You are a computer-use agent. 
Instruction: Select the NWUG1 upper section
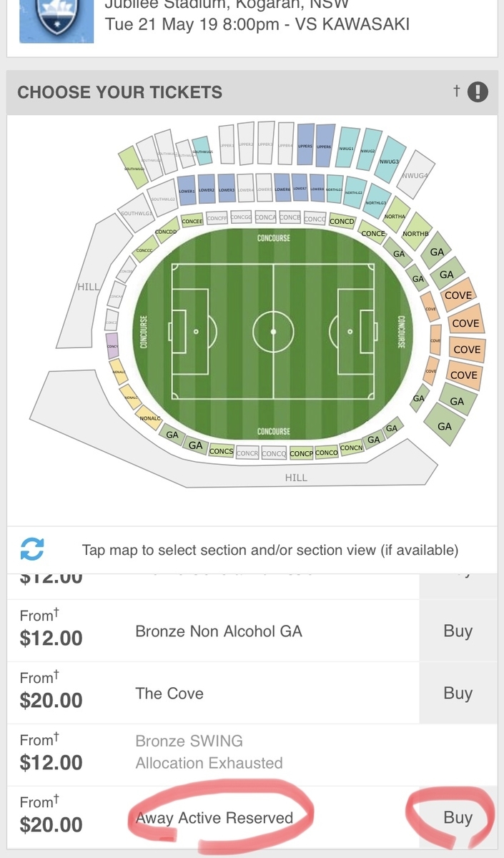(348, 149)
